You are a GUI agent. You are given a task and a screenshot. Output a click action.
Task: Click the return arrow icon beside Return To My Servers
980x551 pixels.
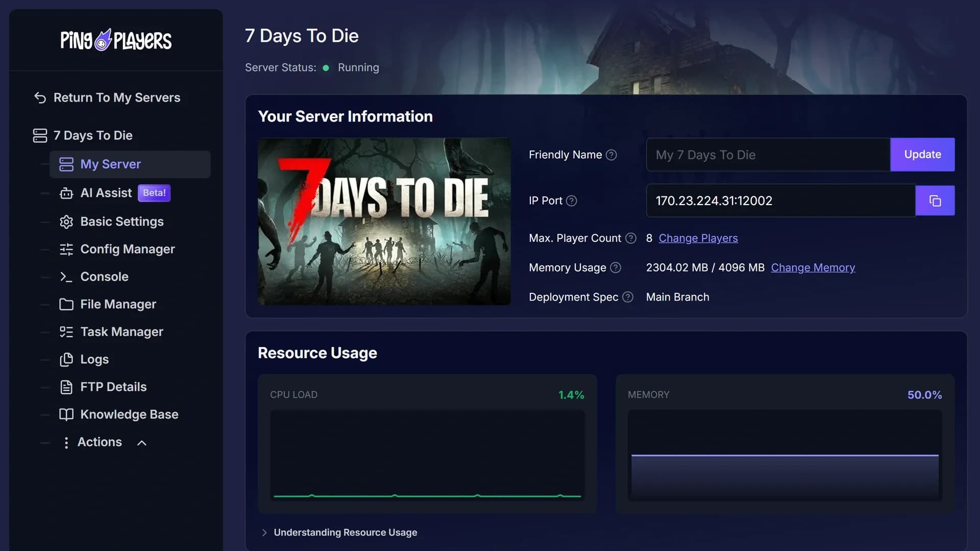40,97
